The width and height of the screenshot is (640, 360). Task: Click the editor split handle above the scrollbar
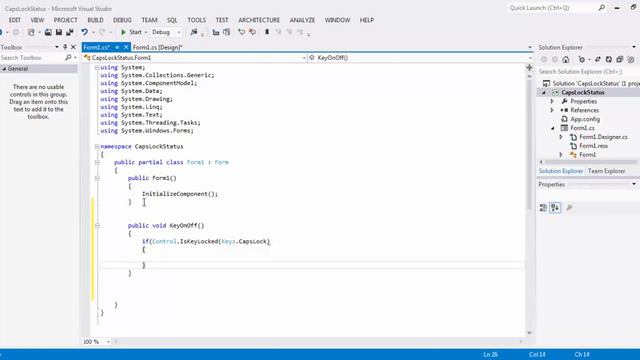(x=529, y=68)
